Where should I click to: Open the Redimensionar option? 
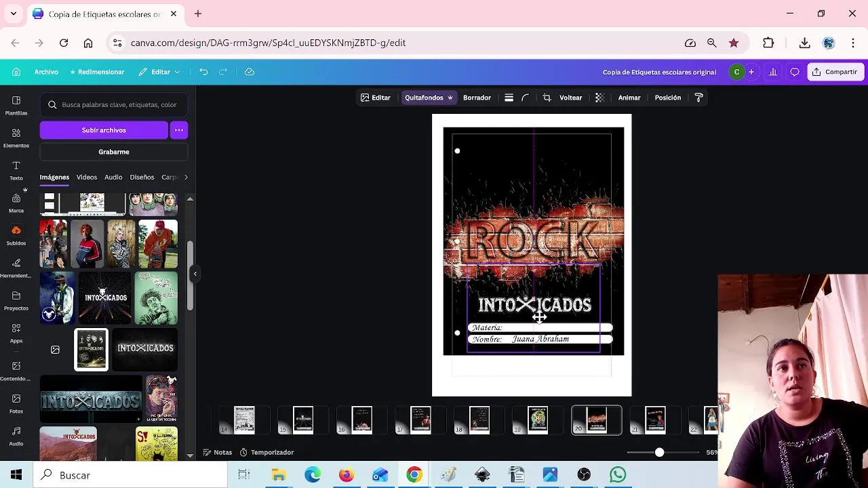(x=97, y=72)
